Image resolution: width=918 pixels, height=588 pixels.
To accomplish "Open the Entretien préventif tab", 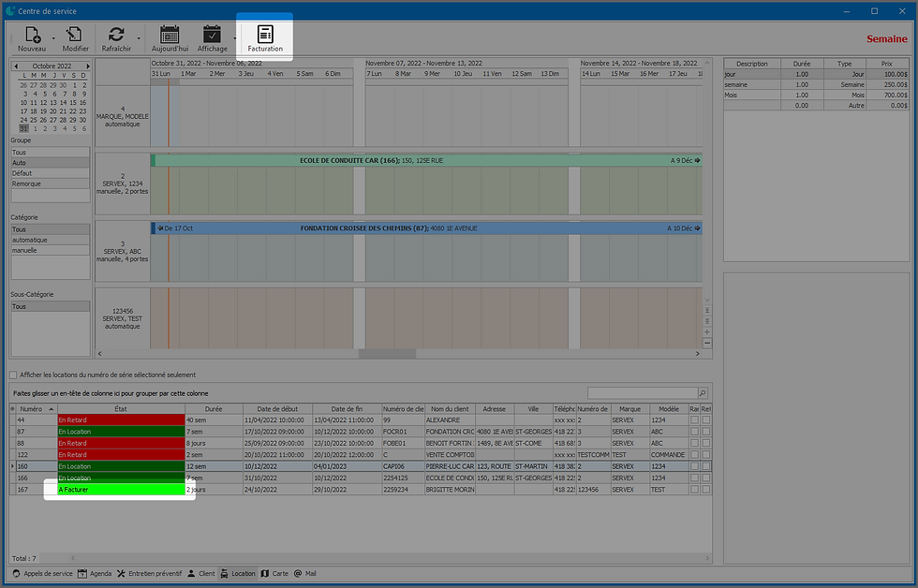I will [149, 573].
